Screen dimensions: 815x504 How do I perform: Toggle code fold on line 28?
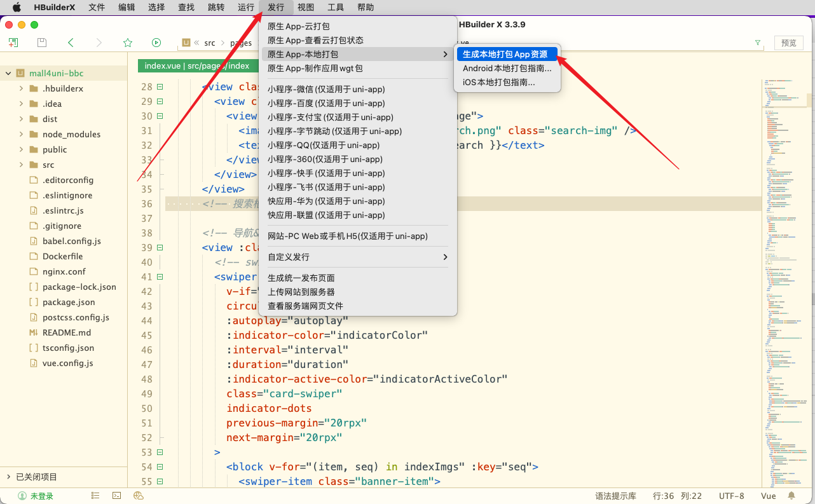click(160, 87)
